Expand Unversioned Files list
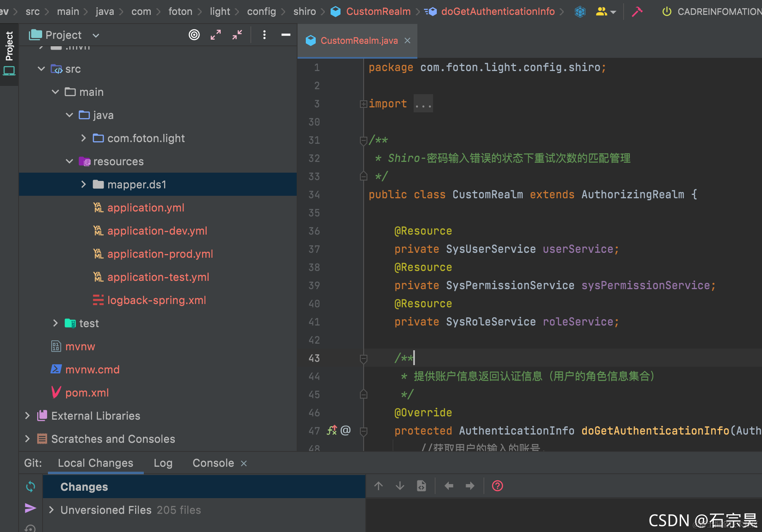Viewport: 762px width, 532px height. (x=51, y=510)
